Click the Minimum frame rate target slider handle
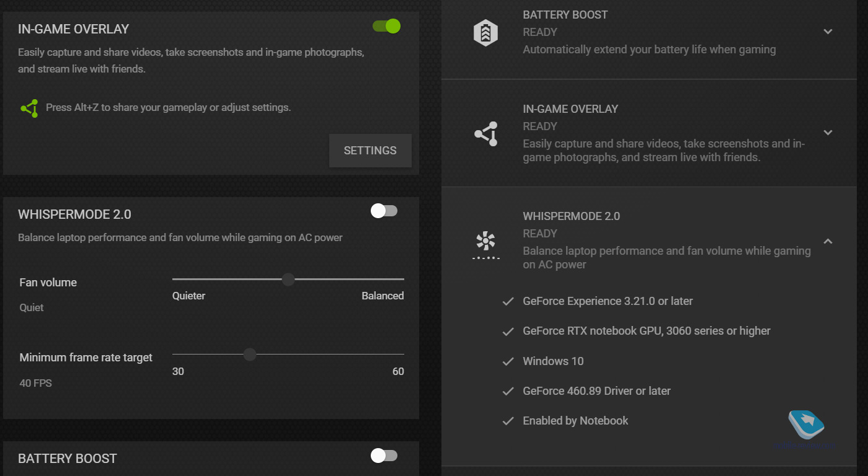 (x=250, y=355)
